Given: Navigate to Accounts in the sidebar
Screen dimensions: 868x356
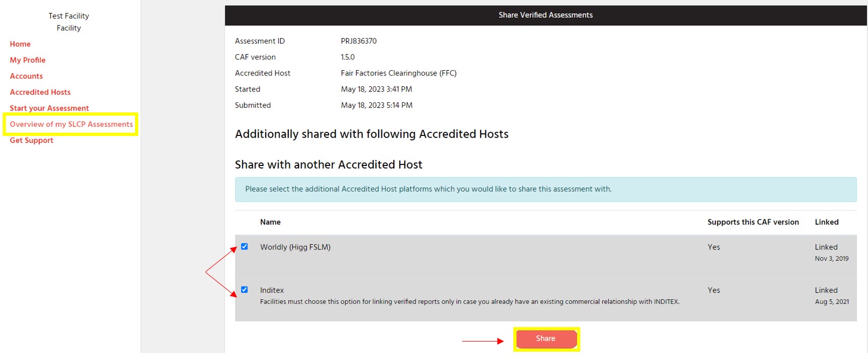Looking at the screenshot, I should [x=26, y=76].
